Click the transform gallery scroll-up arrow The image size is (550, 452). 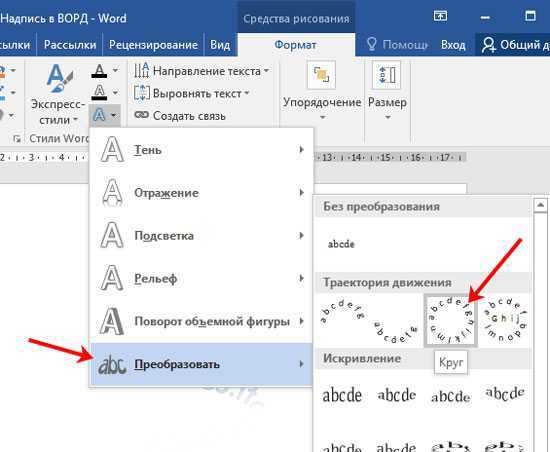tap(541, 205)
